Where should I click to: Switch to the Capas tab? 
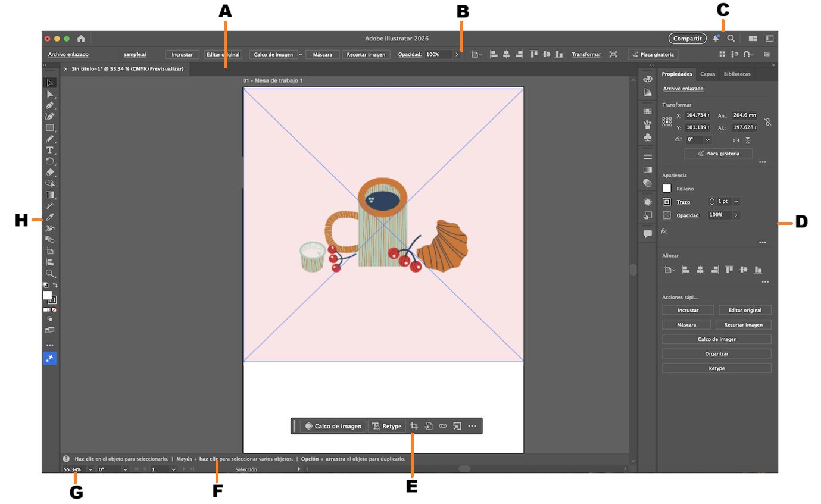pyautogui.click(x=708, y=74)
